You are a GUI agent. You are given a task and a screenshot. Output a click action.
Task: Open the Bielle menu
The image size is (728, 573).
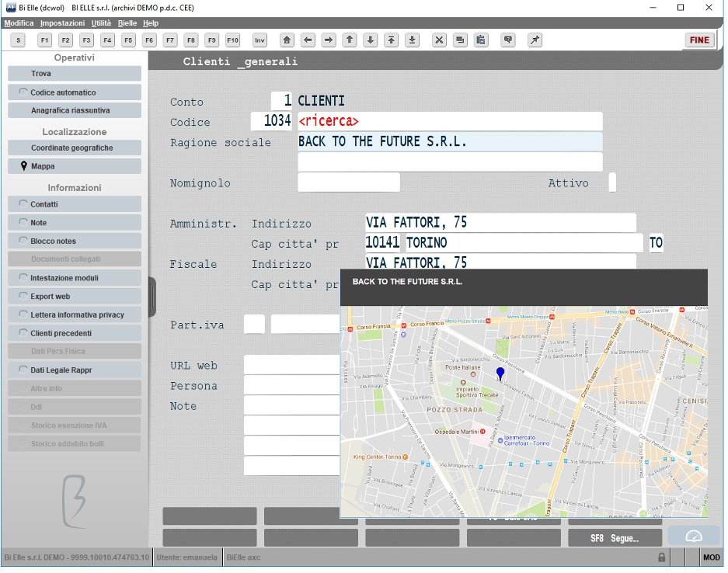click(x=127, y=23)
